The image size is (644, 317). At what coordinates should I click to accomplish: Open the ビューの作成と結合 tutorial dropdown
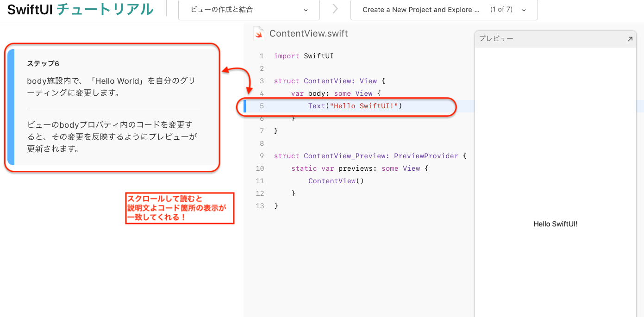tap(249, 10)
